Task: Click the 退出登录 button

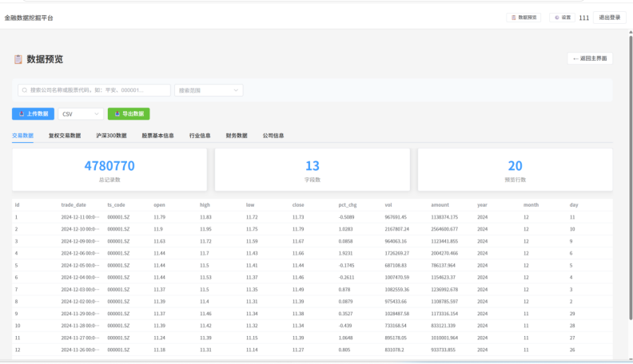Action: point(610,18)
